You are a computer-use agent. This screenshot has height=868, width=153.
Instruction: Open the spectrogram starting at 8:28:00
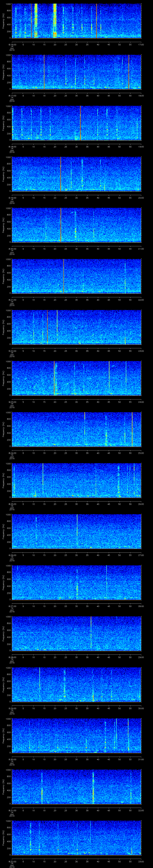coord(77,633)
